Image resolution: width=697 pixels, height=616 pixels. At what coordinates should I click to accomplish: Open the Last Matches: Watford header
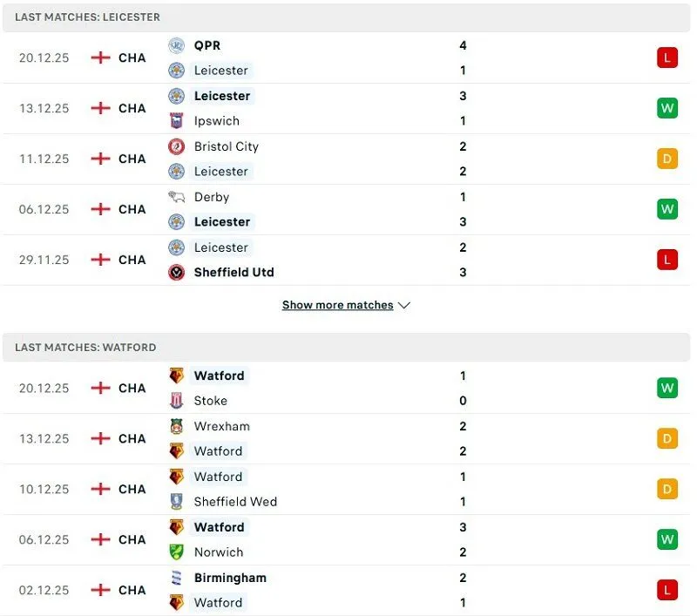[85, 348]
